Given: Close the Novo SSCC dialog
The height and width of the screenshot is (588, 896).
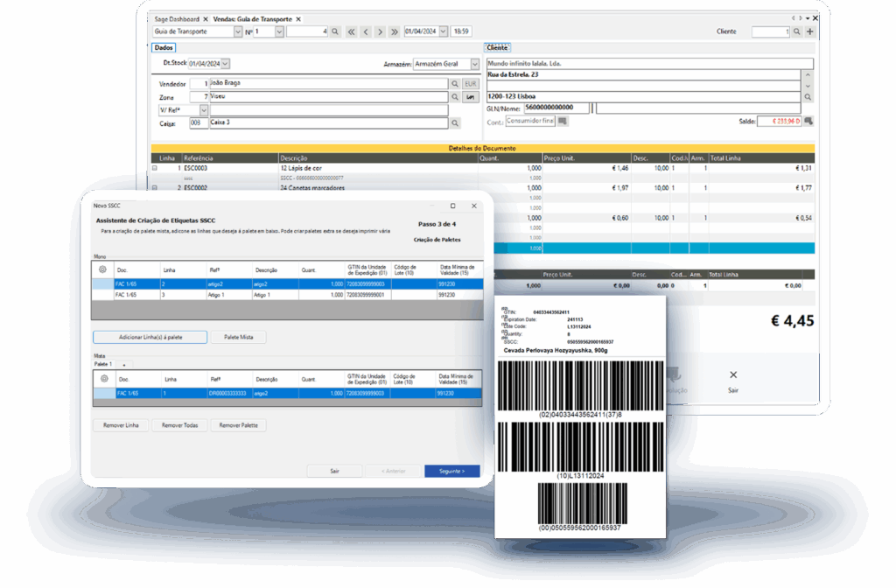Looking at the screenshot, I should coord(473,206).
